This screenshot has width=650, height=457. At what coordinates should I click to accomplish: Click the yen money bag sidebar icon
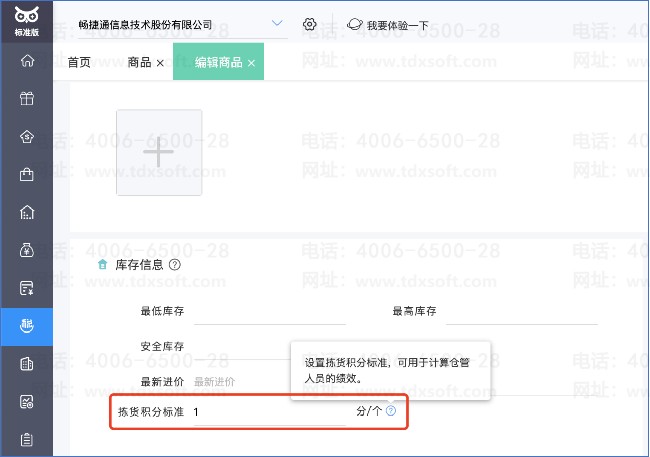[x=27, y=250]
